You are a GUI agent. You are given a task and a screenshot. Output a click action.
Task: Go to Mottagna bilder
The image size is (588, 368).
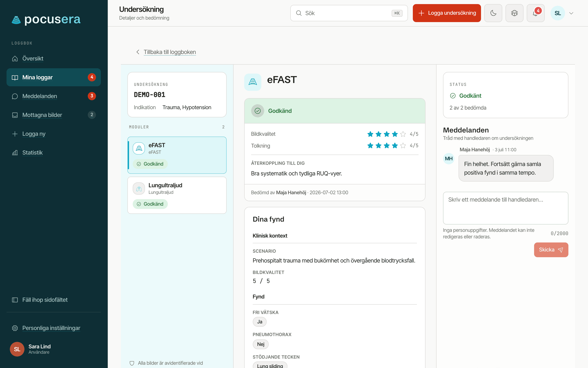[x=53, y=115]
